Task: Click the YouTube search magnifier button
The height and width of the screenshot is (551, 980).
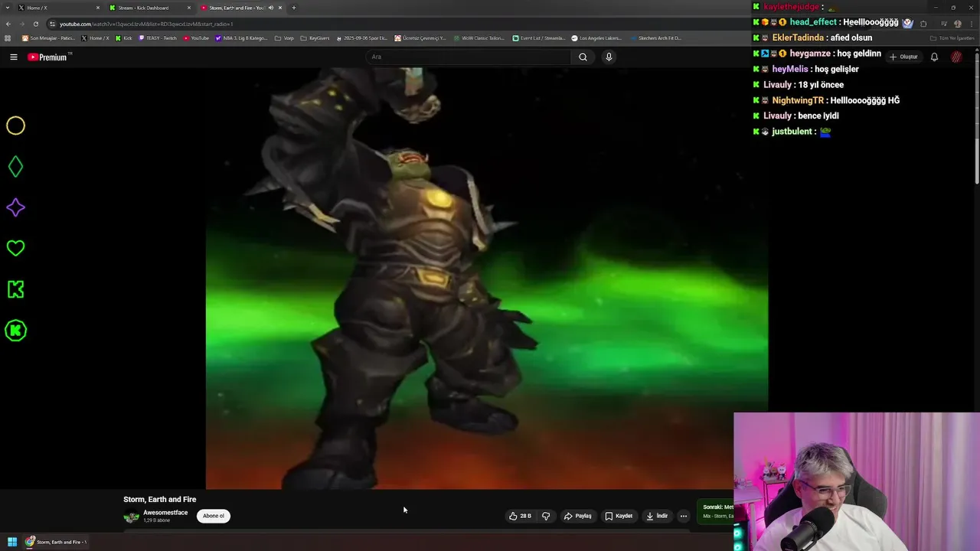Action: coord(583,57)
